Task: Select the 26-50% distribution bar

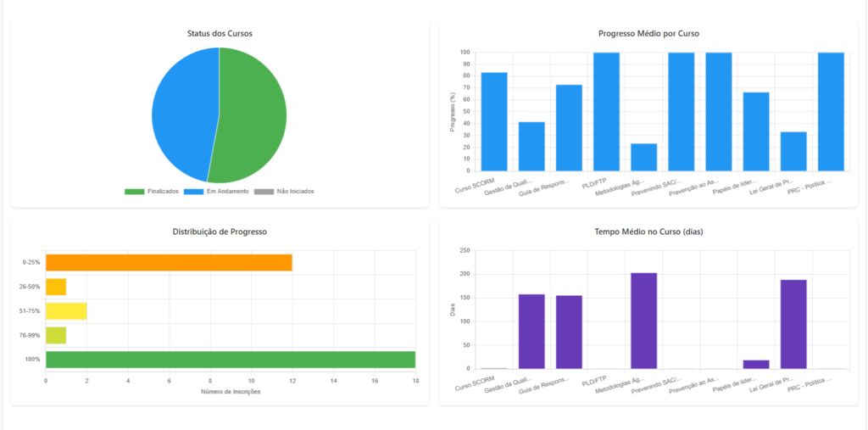Action: click(56, 287)
